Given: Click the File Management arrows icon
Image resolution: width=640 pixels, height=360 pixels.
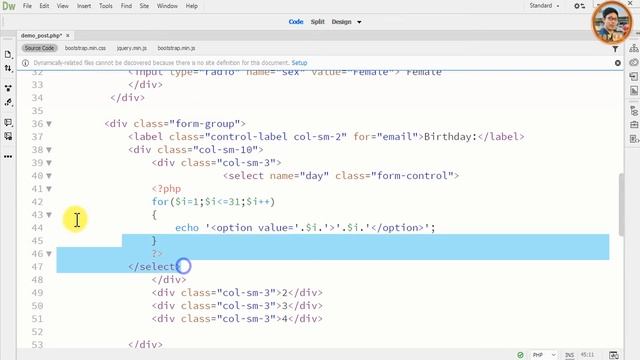Looking at the screenshot, I should click(x=8, y=68).
